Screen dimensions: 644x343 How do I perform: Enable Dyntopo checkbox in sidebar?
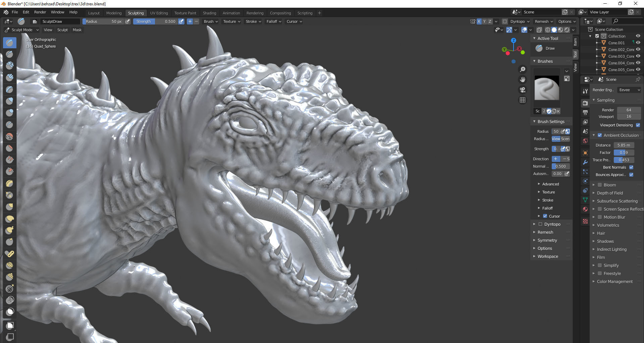click(x=540, y=224)
